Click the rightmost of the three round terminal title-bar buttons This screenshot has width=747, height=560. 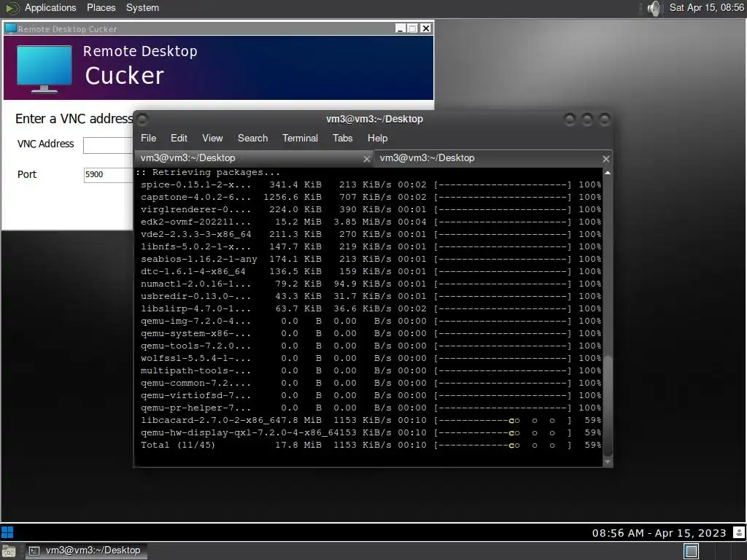click(605, 119)
